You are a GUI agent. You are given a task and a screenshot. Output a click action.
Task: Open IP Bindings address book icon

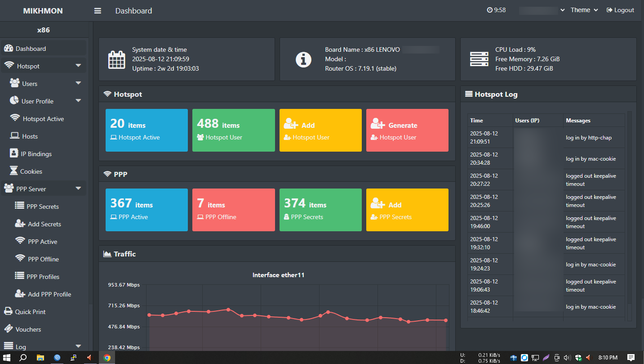[x=14, y=154]
